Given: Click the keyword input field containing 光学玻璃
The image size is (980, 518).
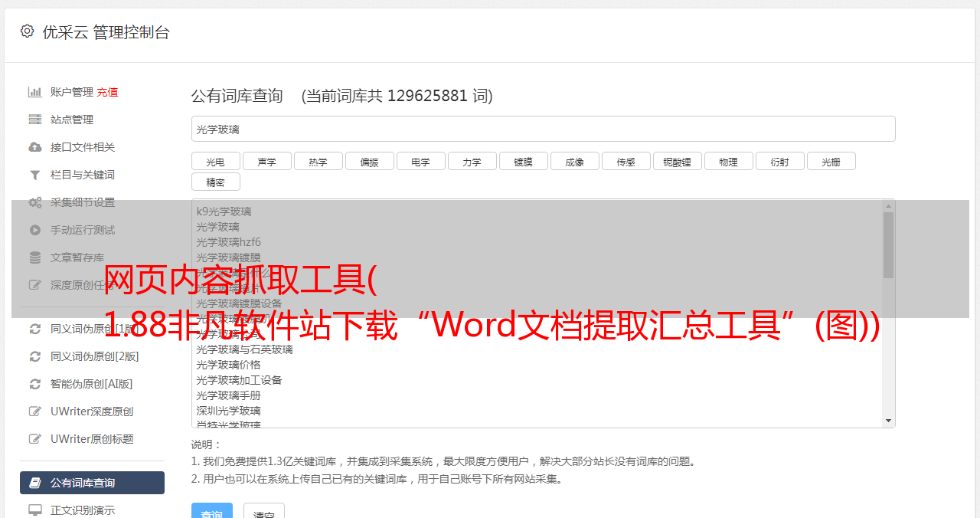Looking at the screenshot, I should [x=543, y=129].
